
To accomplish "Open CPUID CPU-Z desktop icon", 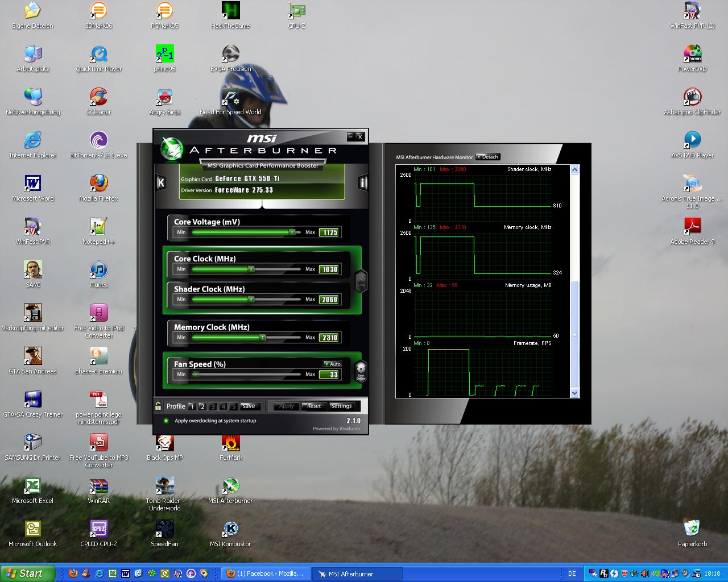I will tap(98, 534).
